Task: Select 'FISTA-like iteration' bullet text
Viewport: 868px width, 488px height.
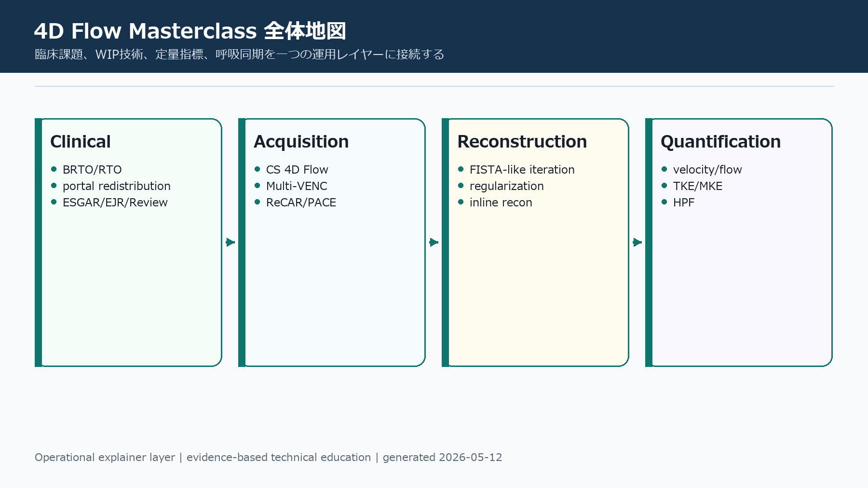Action: [522, 170]
